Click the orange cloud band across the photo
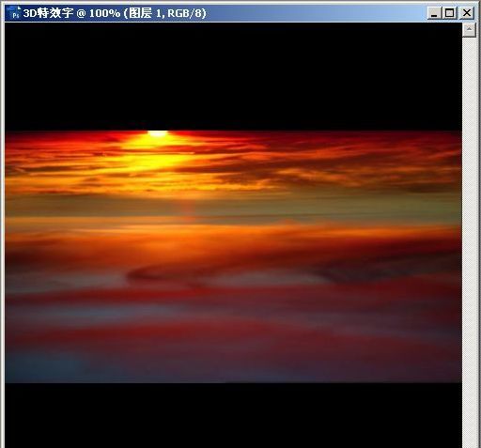The height and width of the screenshot is (448, 481). pyautogui.click(x=233, y=233)
